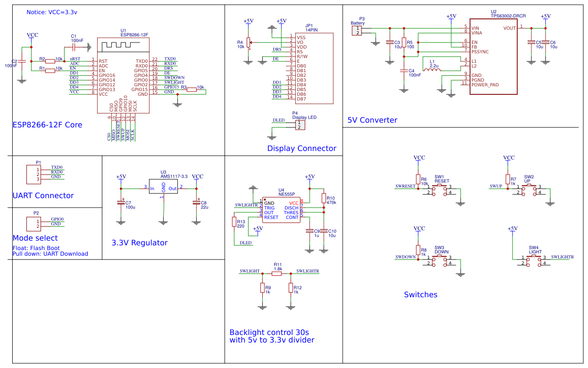Select the 'Pull down: UART Download' note
Screen dimensions: 588x368
pos(50,254)
